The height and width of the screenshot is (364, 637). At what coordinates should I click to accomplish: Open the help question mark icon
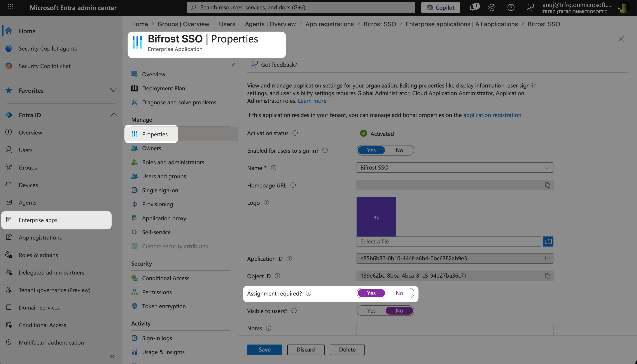tap(511, 7)
